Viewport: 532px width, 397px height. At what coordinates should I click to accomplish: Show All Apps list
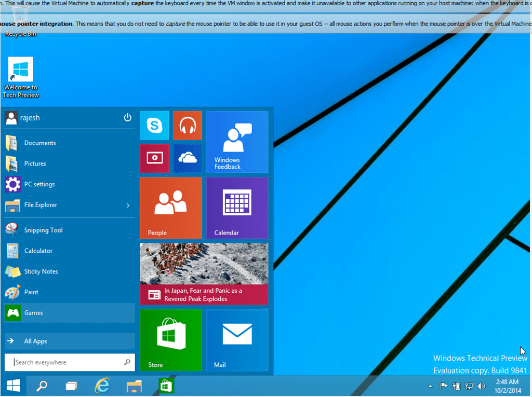tap(70, 341)
